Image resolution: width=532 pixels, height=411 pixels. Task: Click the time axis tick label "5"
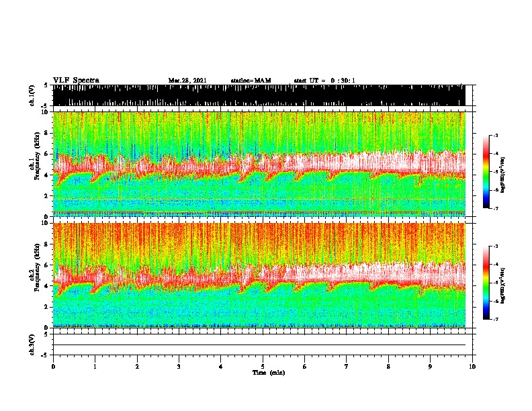click(263, 367)
